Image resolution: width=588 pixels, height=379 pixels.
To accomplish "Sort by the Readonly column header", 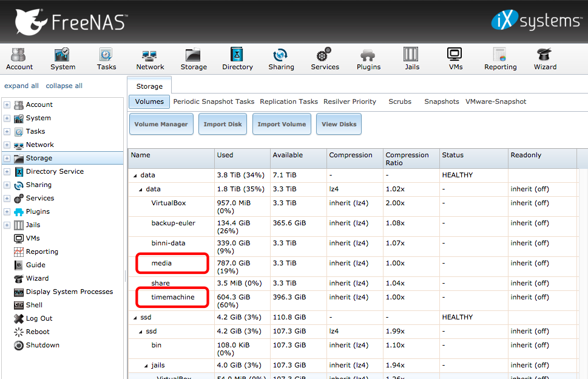I will coord(542,159).
